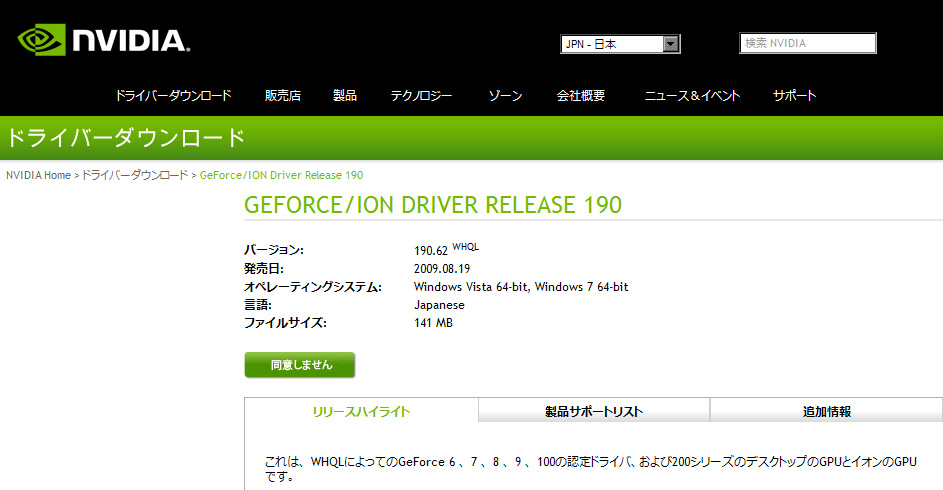Go to NVIDIA Home breadcrumb link
The width and height of the screenshot is (943, 490).
[38, 175]
